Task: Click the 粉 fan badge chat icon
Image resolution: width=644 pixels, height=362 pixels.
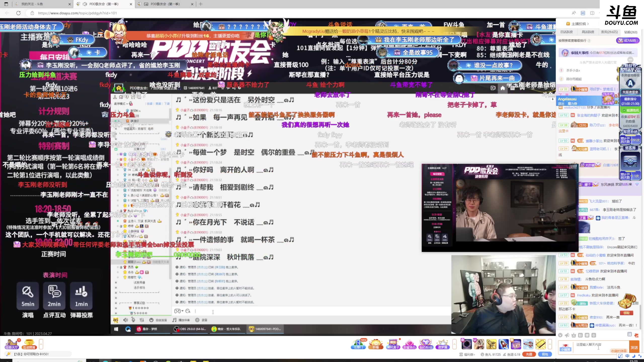Action: coord(580,335)
